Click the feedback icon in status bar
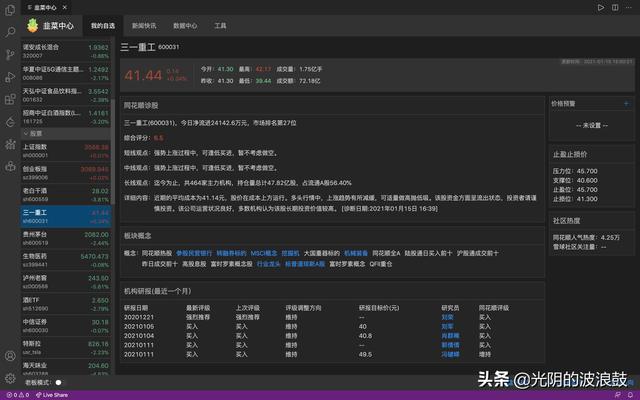The width and height of the screenshot is (640, 400). click(x=618, y=395)
